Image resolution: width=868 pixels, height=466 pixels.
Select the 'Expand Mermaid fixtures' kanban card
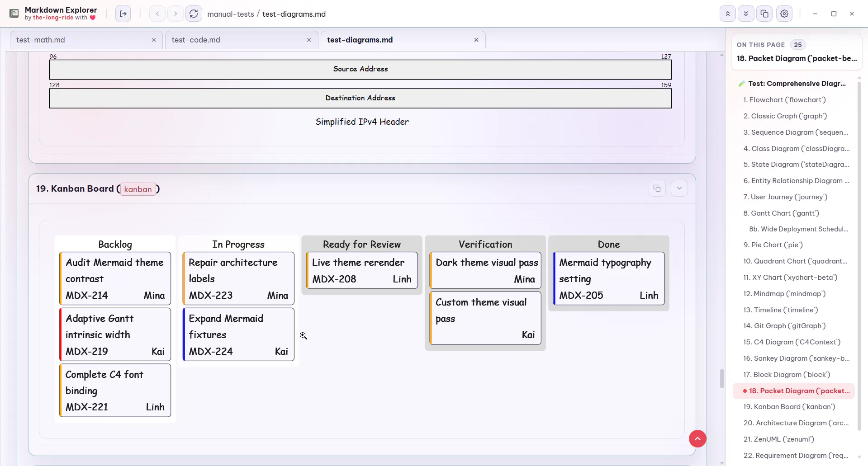click(x=238, y=334)
